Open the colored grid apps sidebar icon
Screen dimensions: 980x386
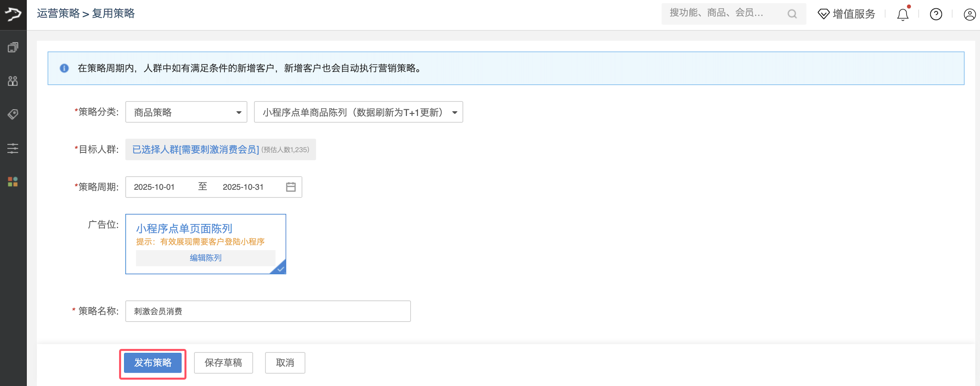click(13, 182)
